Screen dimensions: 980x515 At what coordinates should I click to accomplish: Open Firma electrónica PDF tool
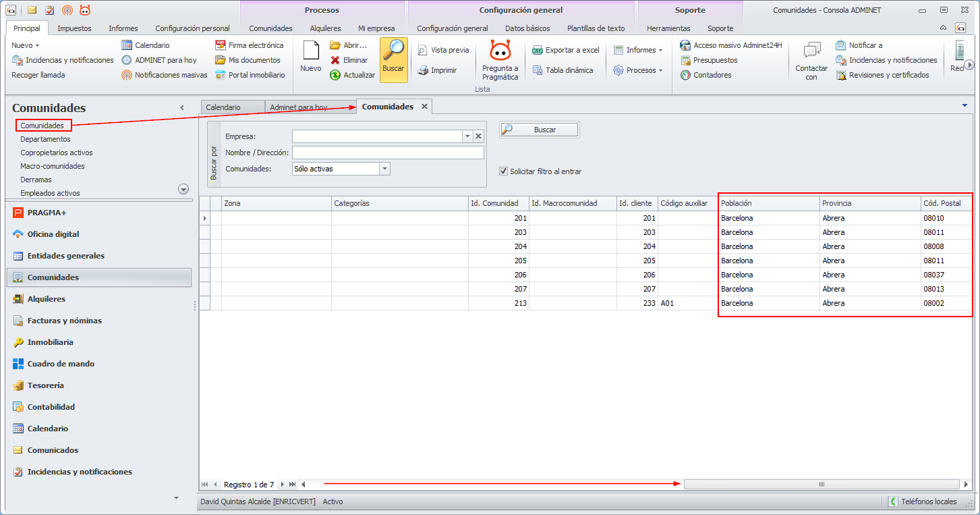pos(249,45)
